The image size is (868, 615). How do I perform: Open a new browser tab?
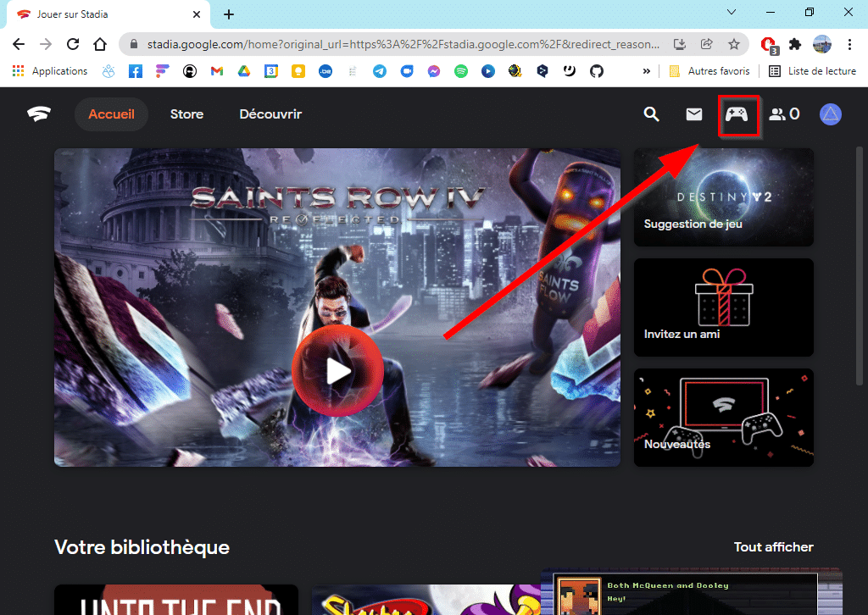tap(229, 14)
